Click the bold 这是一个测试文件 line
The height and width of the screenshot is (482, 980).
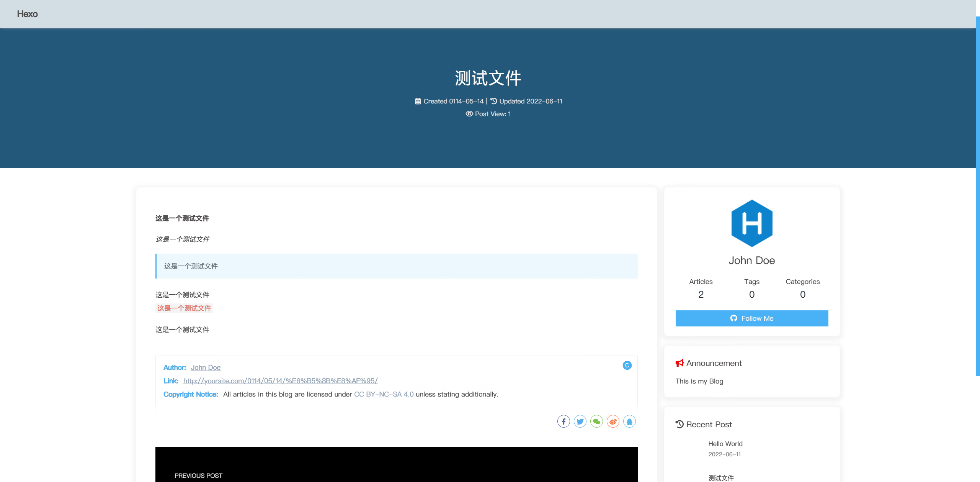click(182, 218)
